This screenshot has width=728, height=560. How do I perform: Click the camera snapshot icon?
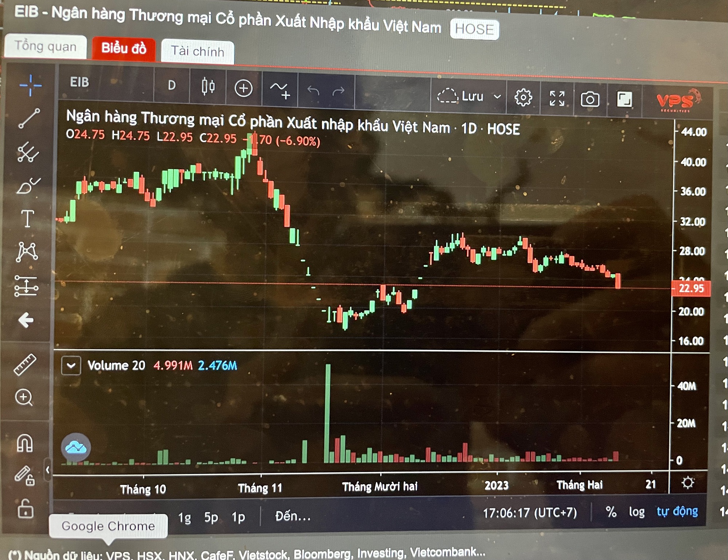click(590, 99)
